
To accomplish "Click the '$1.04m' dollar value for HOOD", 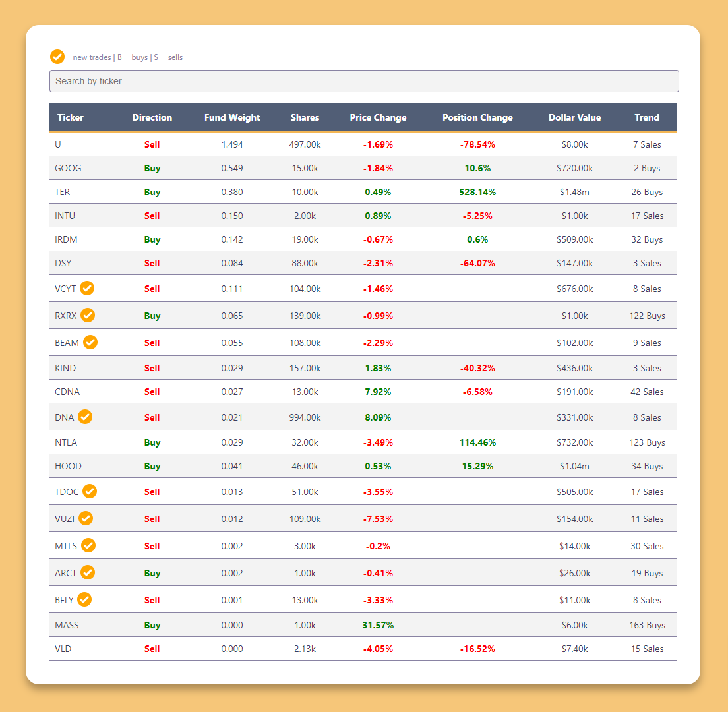I will [x=575, y=466].
